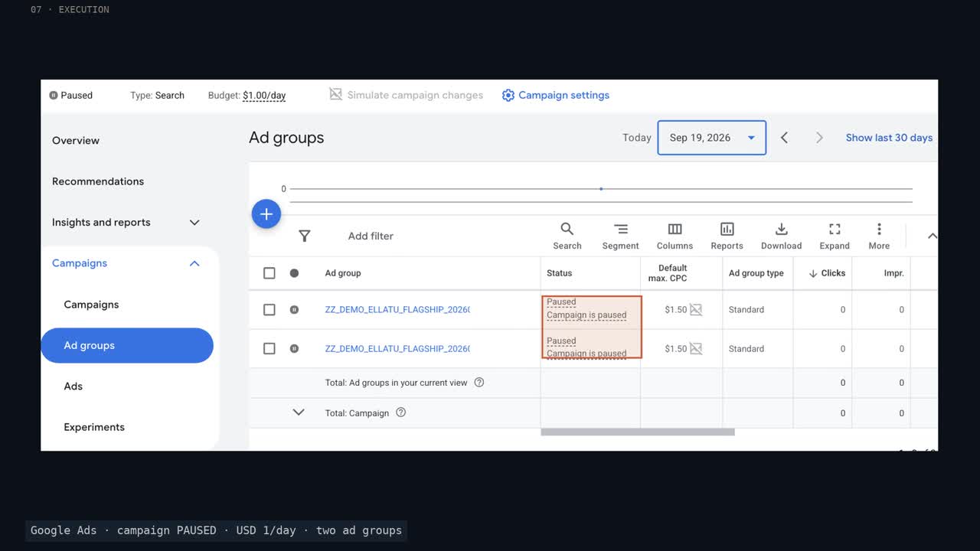980x551 pixels.
Task: Click the first ad group's paused status icon
Action: (294, 310)
